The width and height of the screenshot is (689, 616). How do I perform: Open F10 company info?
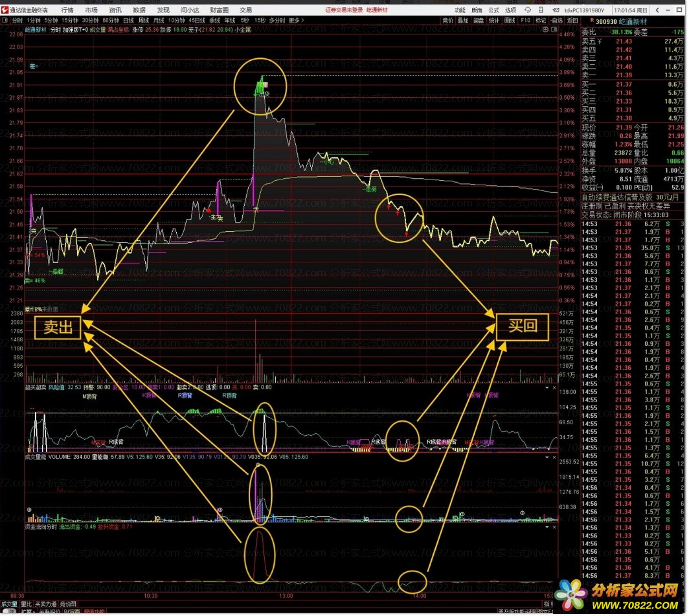(x=525, y=20)
